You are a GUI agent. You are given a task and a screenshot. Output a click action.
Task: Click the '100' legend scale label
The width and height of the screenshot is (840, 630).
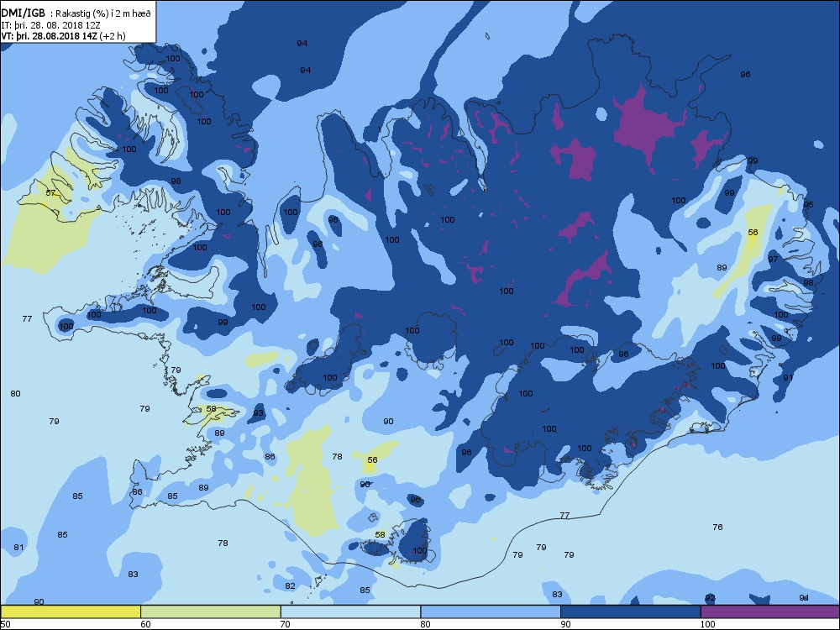point(707,624)
